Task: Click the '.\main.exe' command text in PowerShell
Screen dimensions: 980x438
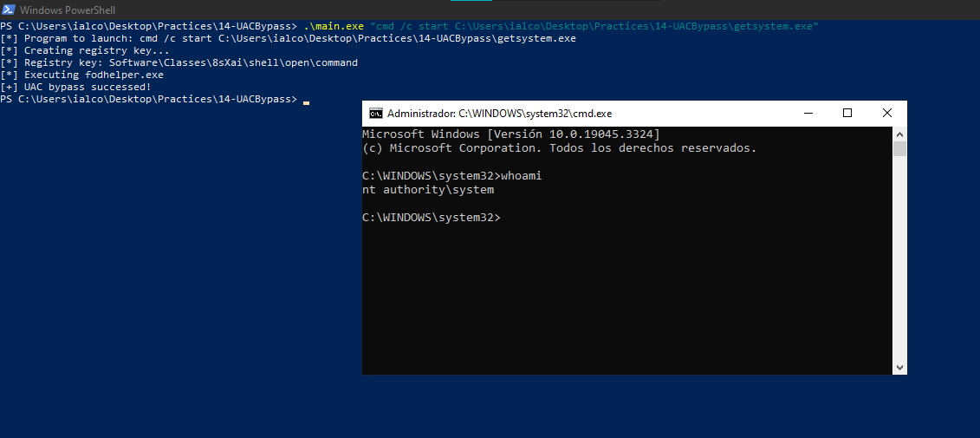Action: (x=334, y=26)
